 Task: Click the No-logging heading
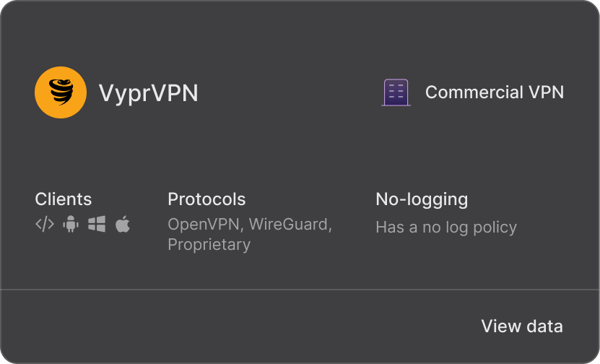click(422, 199)
